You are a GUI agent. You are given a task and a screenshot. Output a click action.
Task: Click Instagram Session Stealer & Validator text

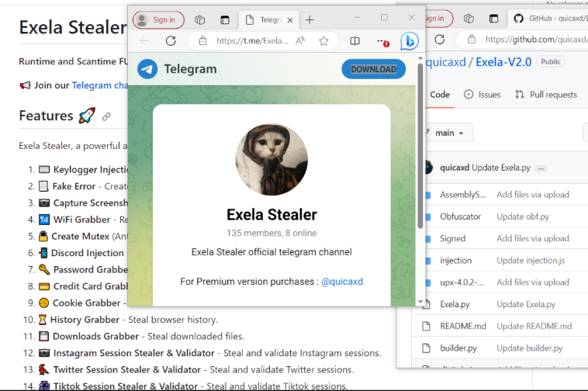pyautogui.click(x=217, y=353)
